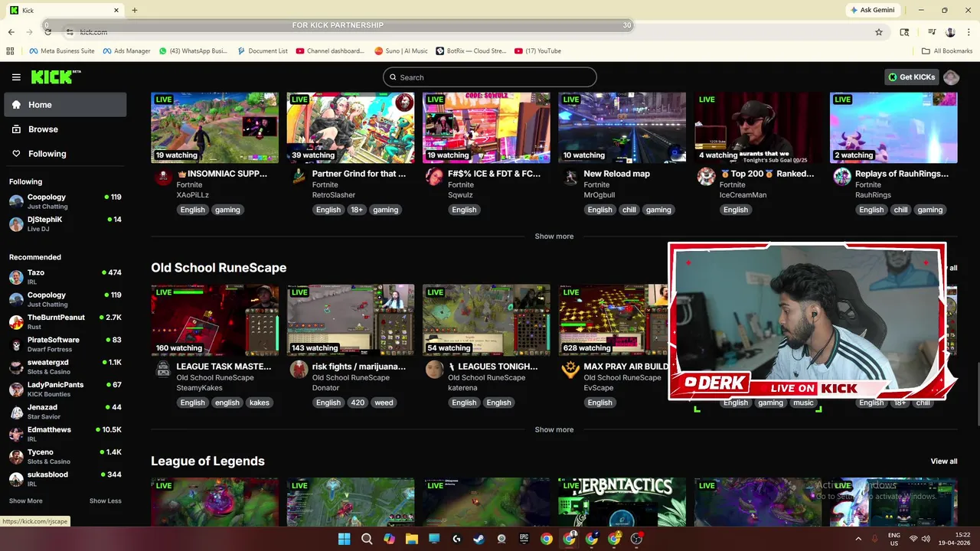Click the kakes tag on SteamyKakes' stream

(259, 403)
